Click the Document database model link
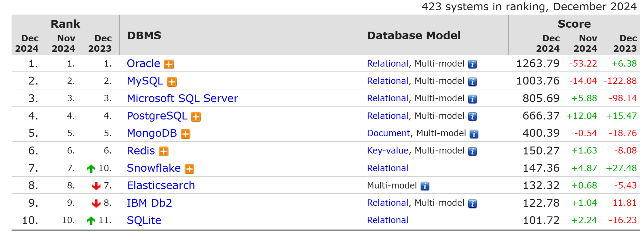644x235 pixels. coord(388,133)
